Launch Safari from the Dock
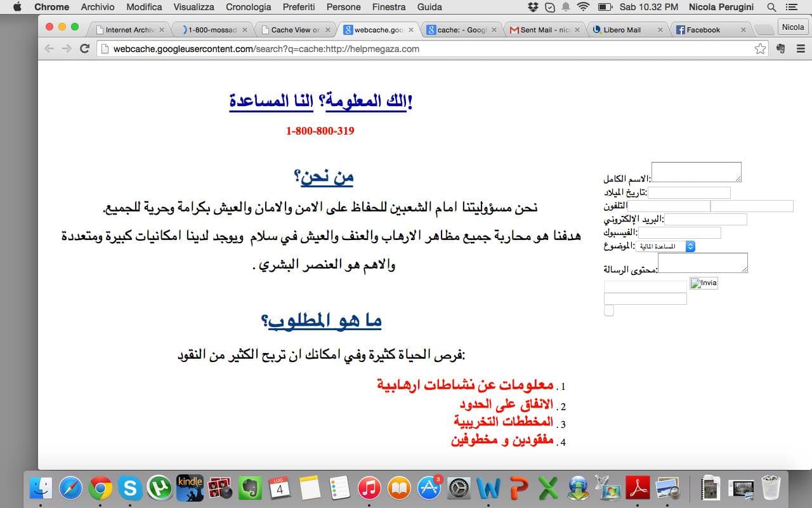 (71, 488)
